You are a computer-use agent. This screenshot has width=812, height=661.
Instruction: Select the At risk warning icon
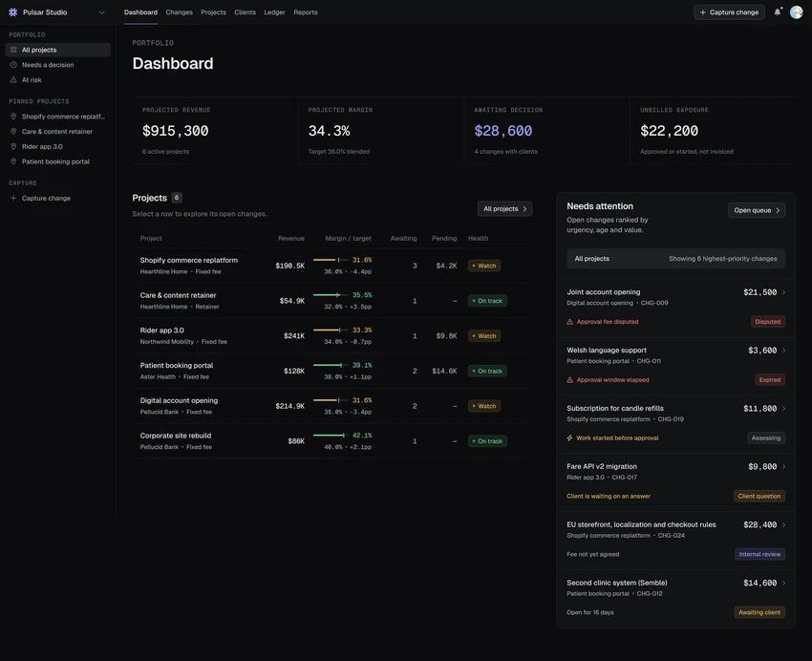13,79
